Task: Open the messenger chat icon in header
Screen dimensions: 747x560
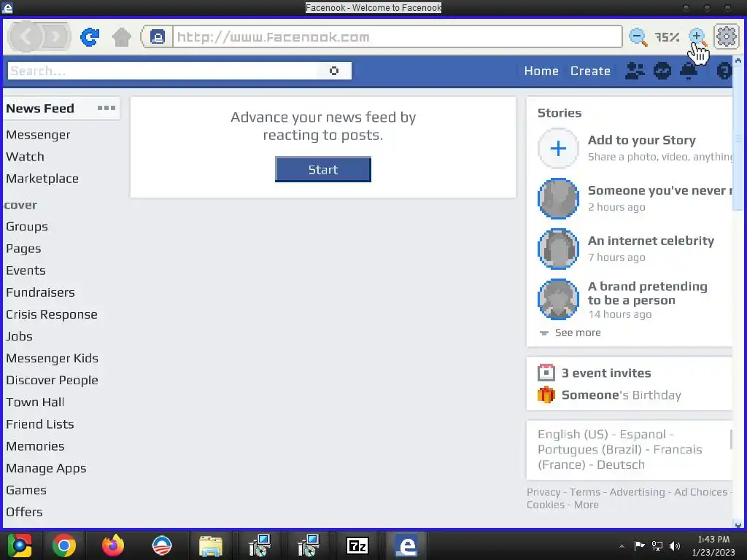Action: click(x=662, y=71)
